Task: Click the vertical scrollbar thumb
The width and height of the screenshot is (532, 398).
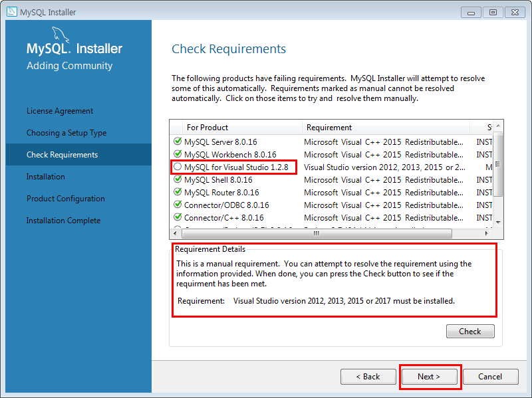Action: pos(497,164)
